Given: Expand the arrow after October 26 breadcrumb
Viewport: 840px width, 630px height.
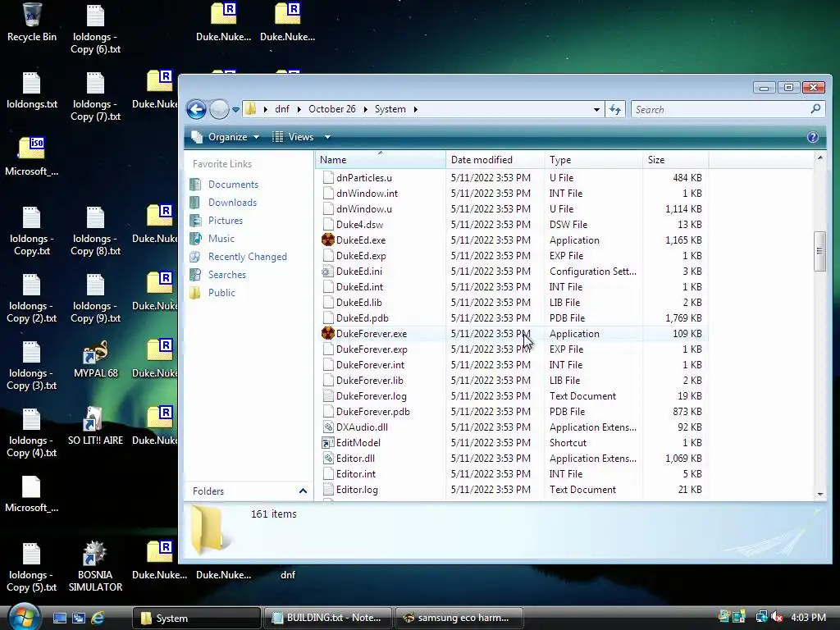Looking at the screenshot, I should point(365,109).
